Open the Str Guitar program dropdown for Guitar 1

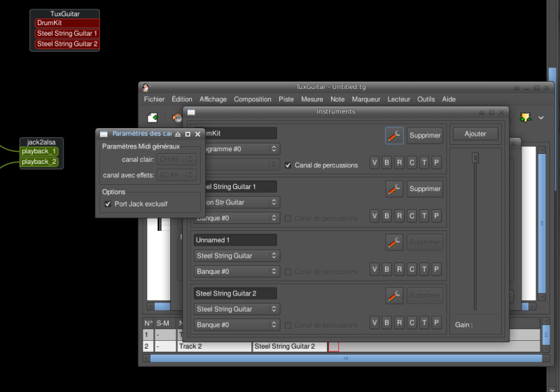pyautogui.click(x=241, y=202)
